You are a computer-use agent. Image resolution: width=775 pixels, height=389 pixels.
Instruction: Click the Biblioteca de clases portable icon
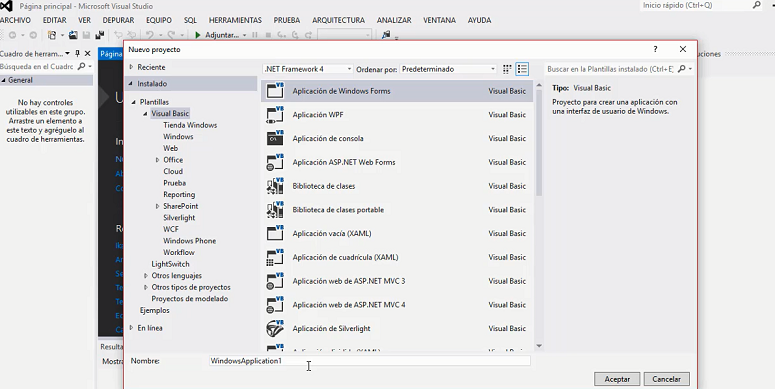click(275, 210)
